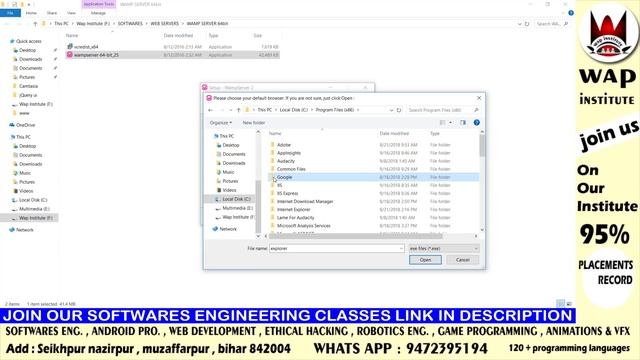The width and height of the screenshot is (640, 360).
Task: Open OneDrive in Explorer sidebar
Action: (x=25, y=125)
